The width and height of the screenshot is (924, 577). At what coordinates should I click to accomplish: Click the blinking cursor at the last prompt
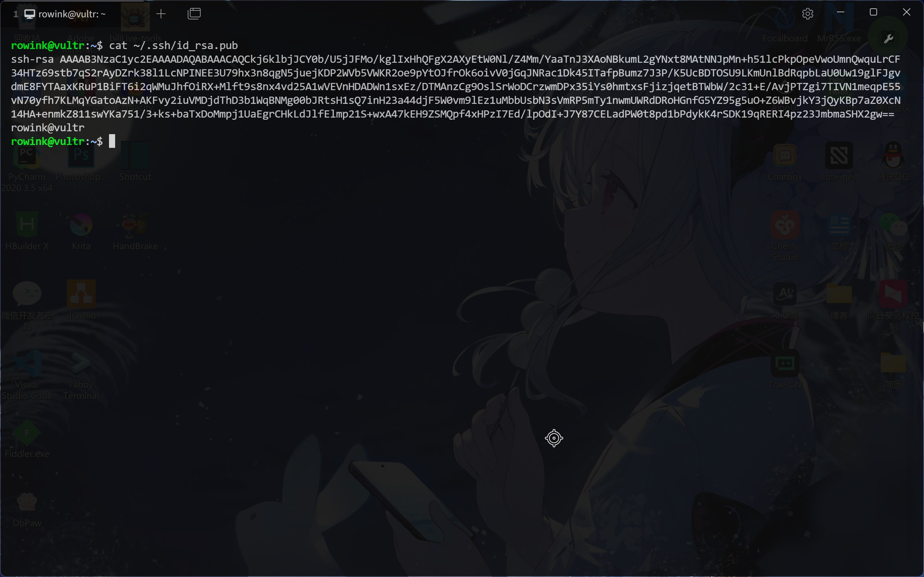point(112,141)
